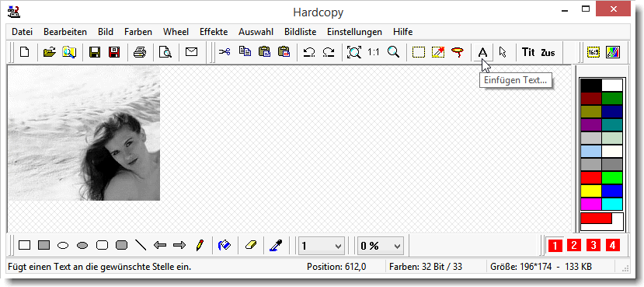Open the Bild menu
Screen dimensions: 644x287
point(106,32)
